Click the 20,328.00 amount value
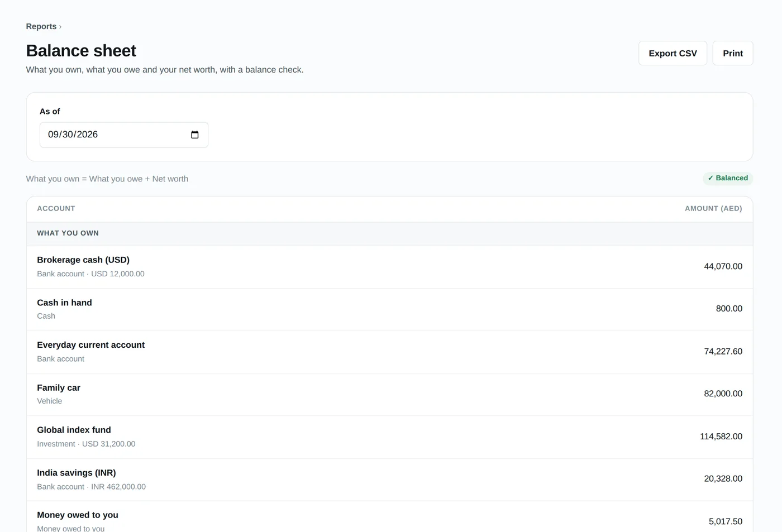782x532 pixels. [x=723, y=478]
